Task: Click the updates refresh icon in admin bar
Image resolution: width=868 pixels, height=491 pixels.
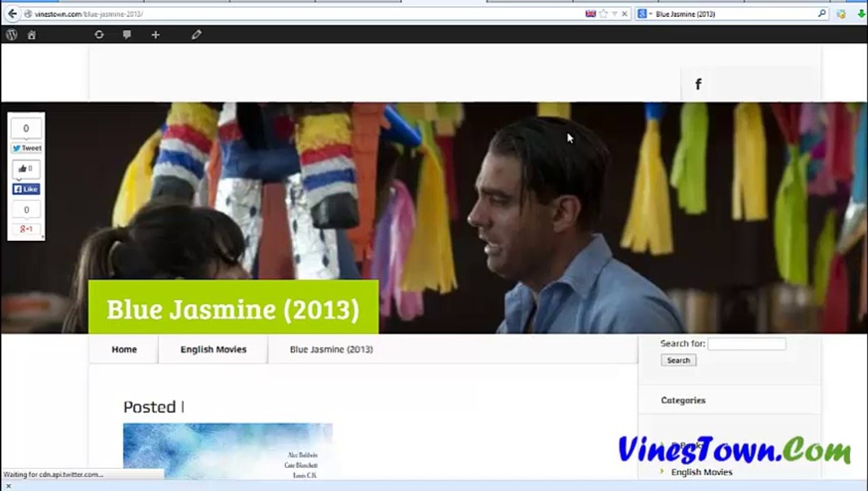Action: pos(99,34)
